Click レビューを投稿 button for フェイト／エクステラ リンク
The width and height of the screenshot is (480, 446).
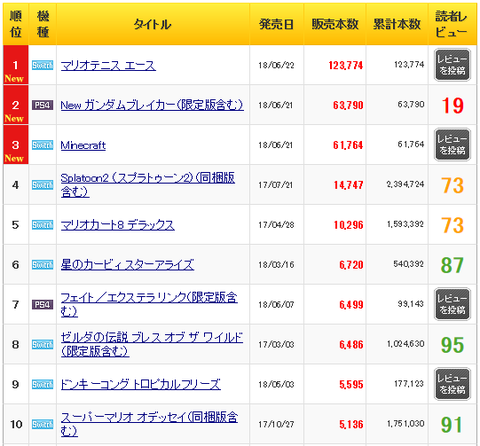pos(452,304)
